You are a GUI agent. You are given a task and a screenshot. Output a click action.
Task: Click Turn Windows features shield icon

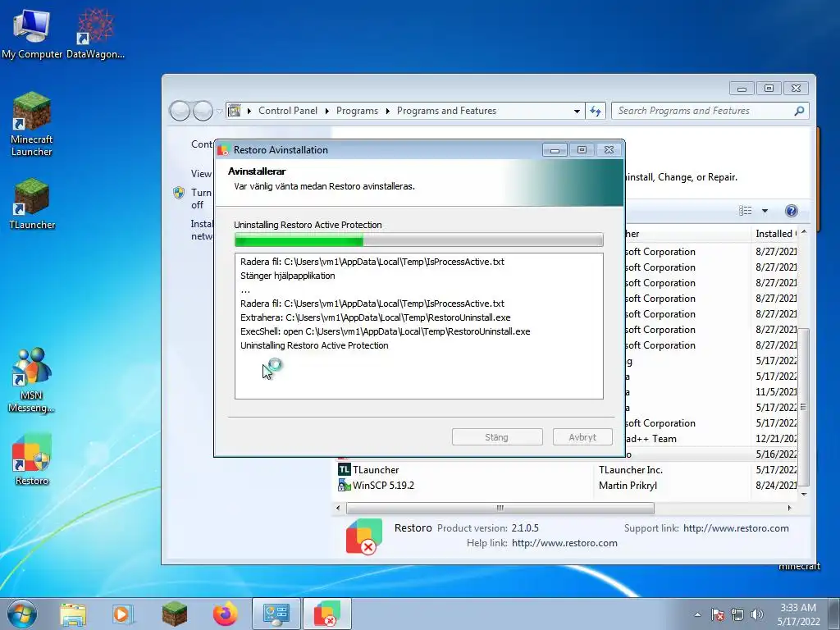179,193
